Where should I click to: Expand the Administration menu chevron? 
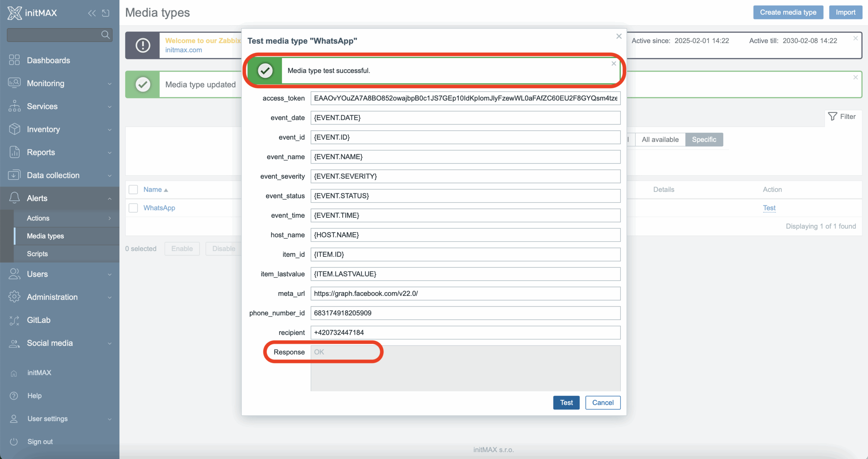click(110, 297)
